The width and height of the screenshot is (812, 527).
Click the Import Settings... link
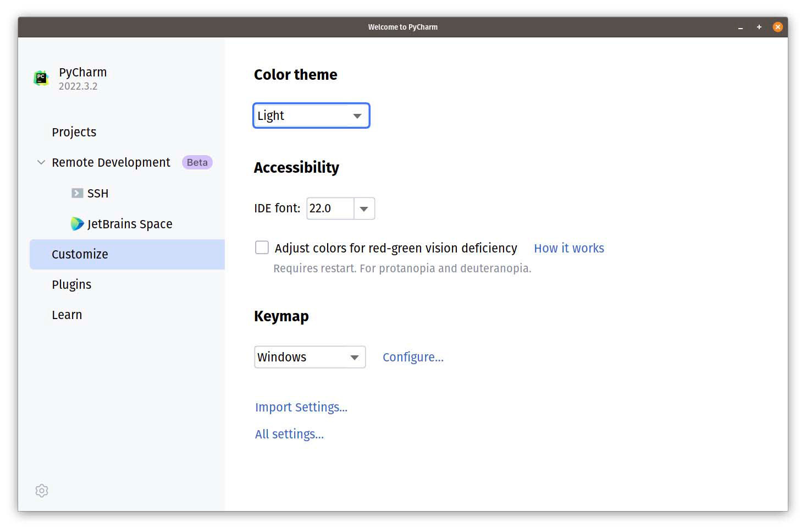click(301, 407)
